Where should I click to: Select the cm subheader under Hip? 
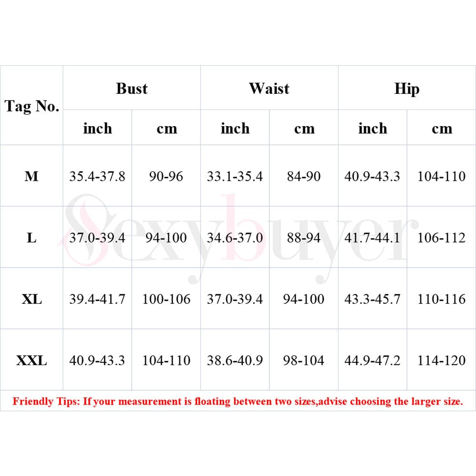(x=441, y=129)
